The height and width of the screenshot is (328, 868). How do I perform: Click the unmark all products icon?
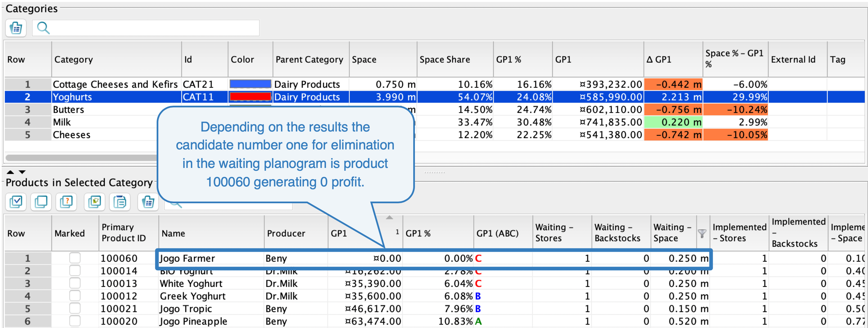pyautogui.click(x=41, y=202)
